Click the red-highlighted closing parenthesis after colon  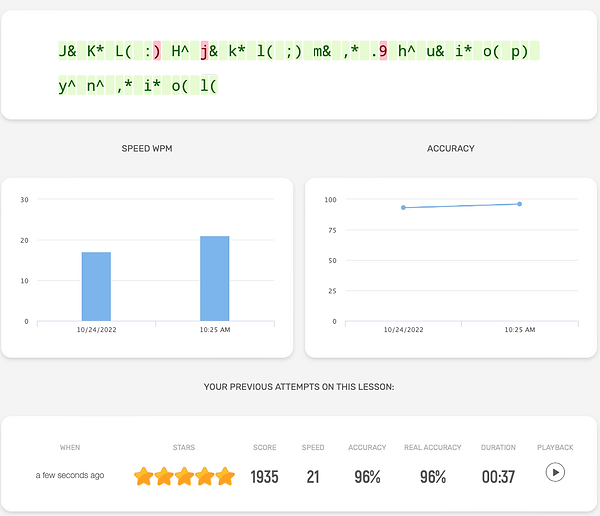click(x=157, y=51)
